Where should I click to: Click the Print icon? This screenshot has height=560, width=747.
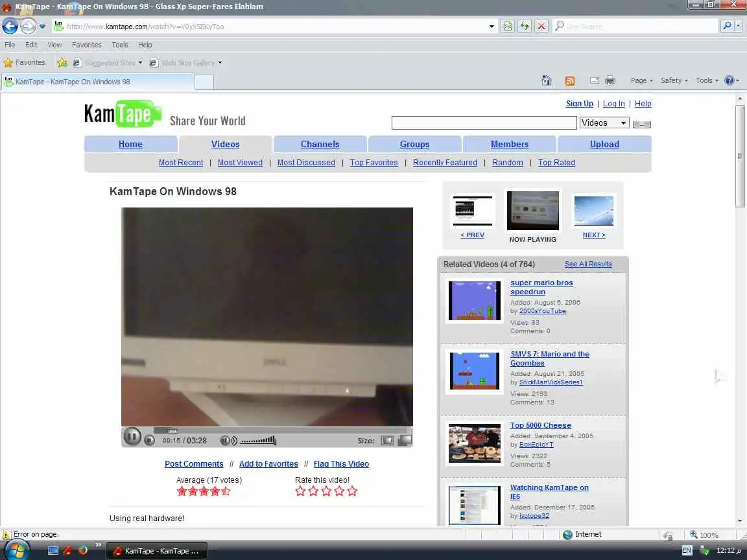pyautogui.click(x=610, y=80)
